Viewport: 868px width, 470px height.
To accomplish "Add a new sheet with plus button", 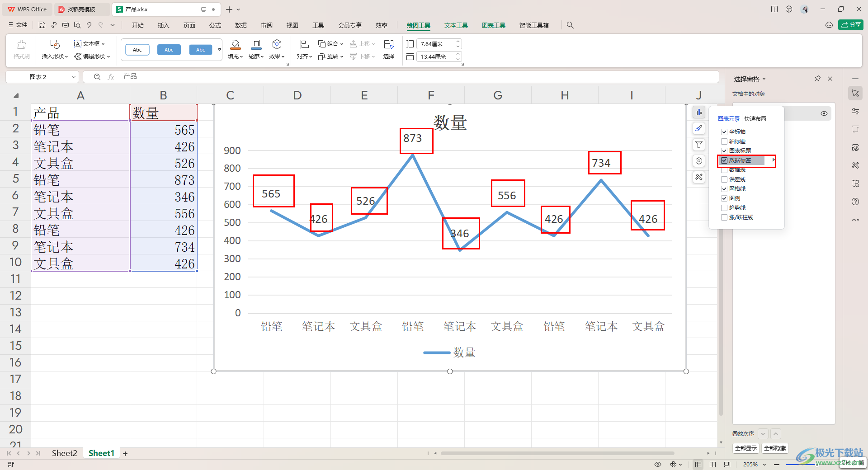I will (x=125, y=454).
